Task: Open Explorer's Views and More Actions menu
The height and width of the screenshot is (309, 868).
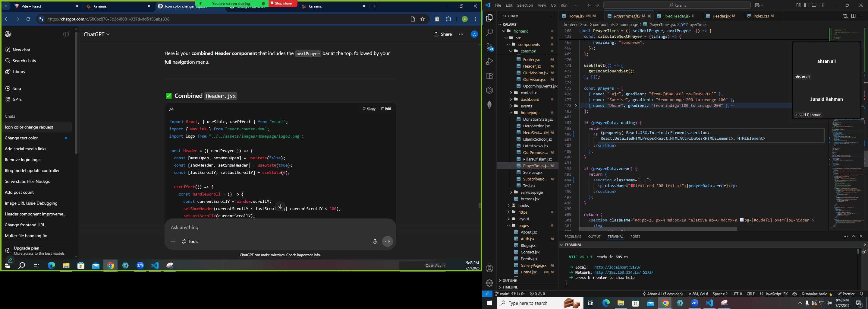Action: (552, 16)
